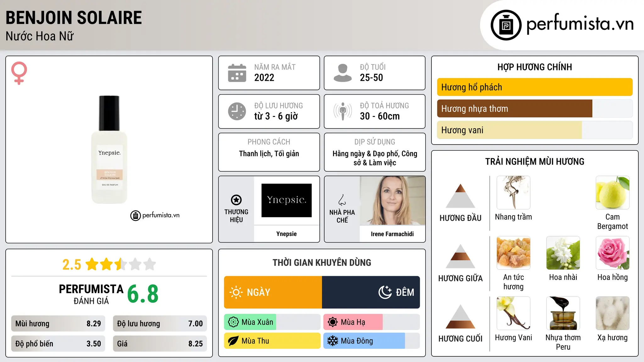Screen dimensions: 644x362
Task: Click the Độ phổ biến 3.50 score row
Action: point(58,344)
